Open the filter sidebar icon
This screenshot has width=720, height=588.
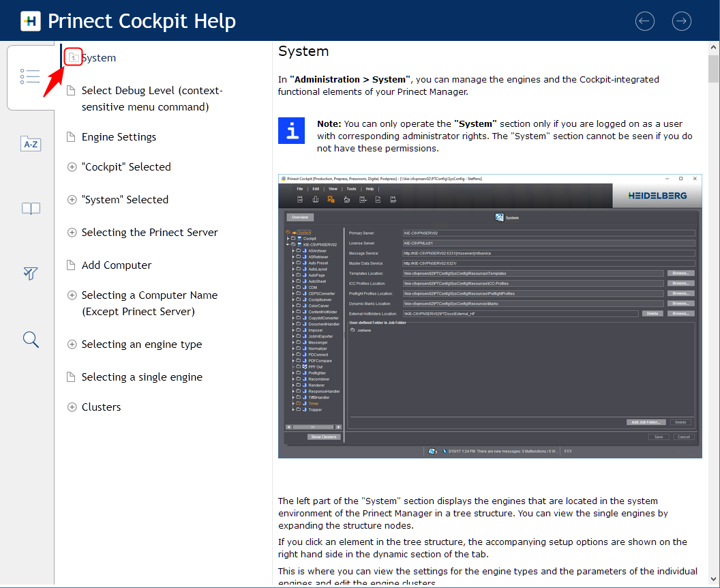click(31, 274)
